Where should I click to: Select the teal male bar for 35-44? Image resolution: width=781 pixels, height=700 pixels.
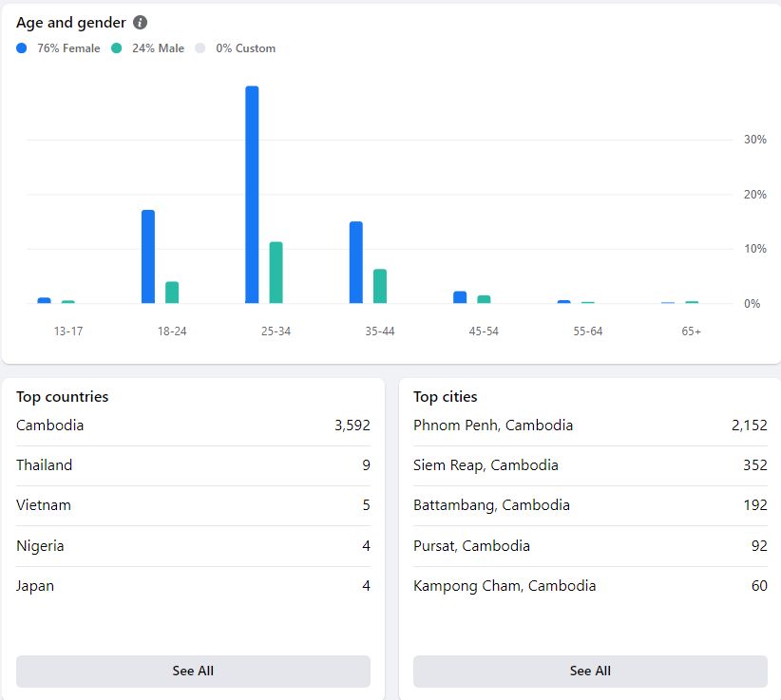point(380,286)
